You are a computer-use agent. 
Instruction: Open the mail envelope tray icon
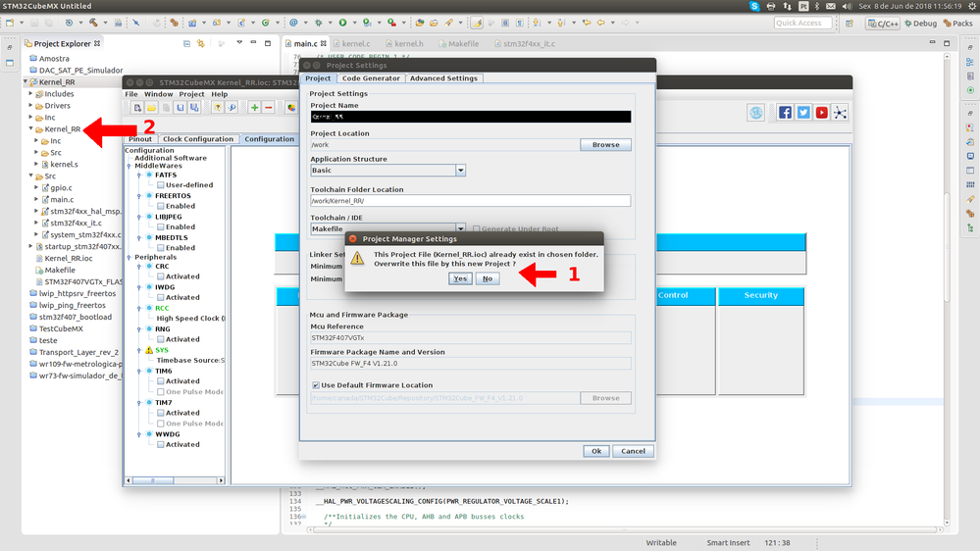click(831, 6)
